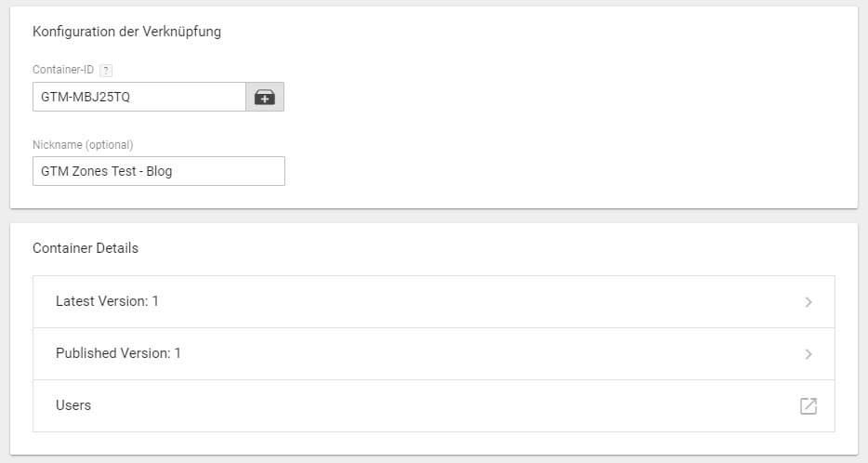Click the "Container-ID" field label
The width and height of the screenshot is (868, 463).
click(x=63, y=70)
